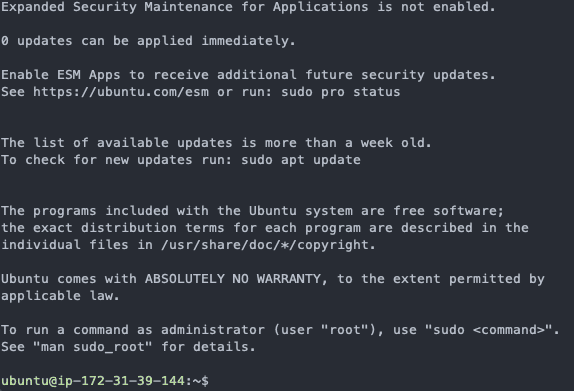This screenshot has height=391, width=574.
Task: Click the 'The programs included' text
Action: coord(85,211)
